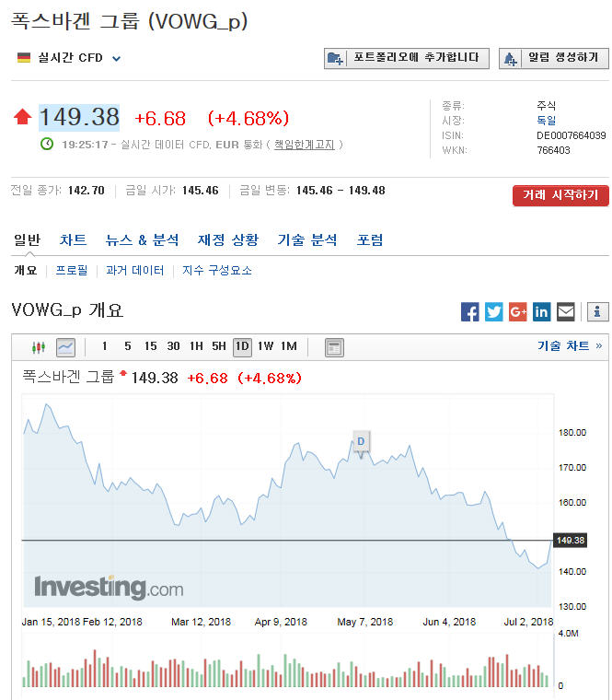Screen dimensions: 612x700
Task: Click the news panel icon in chart toolbar
Action: [x=334, y=347]
